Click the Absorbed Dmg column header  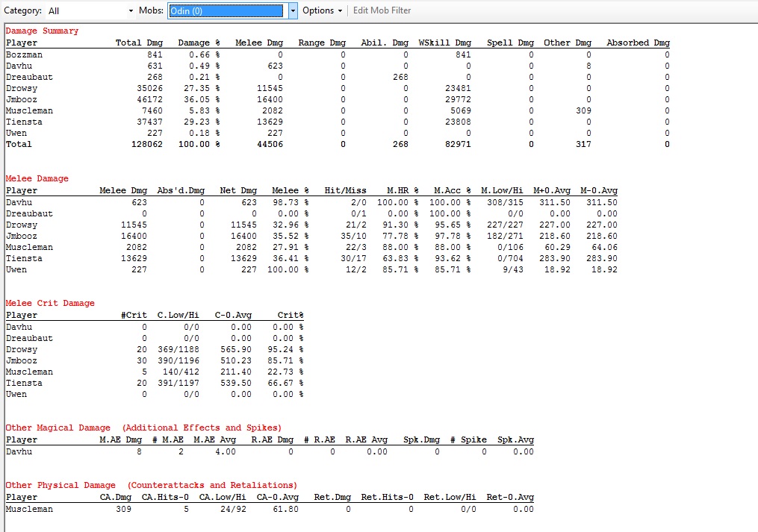coord(638,43)
